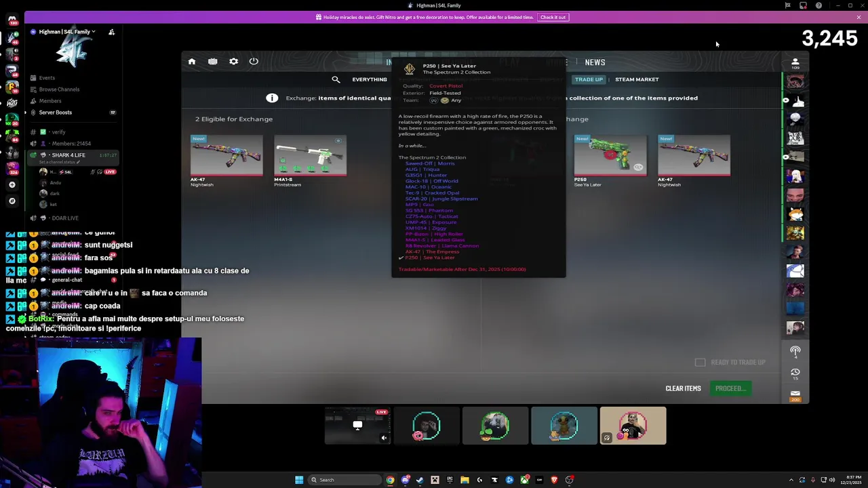Mute the live stream tile speaker icon
The height and width of the screenshot is (488, 868).
pos(384,438)
